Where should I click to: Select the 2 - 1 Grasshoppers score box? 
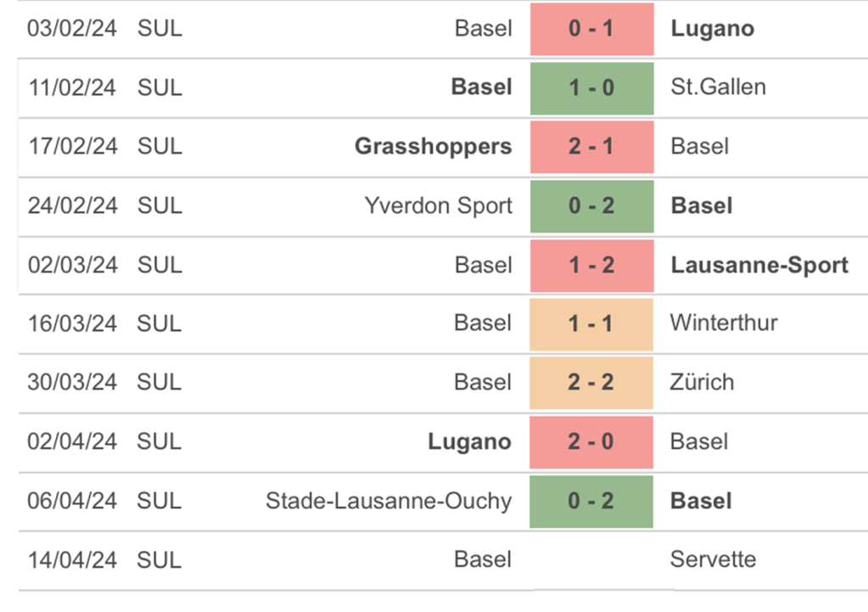point(591,147)
